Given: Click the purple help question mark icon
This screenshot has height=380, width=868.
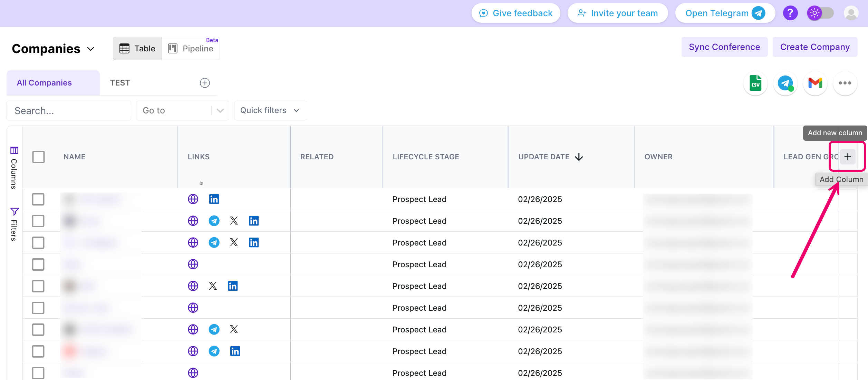Looking at the screenshot, I should tap(790, 13).
